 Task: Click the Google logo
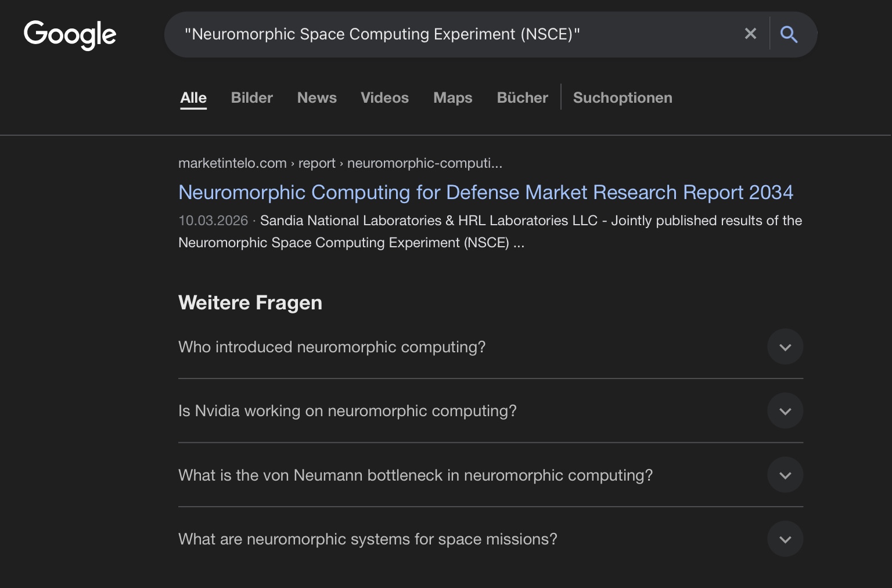[x=70, y=35]
